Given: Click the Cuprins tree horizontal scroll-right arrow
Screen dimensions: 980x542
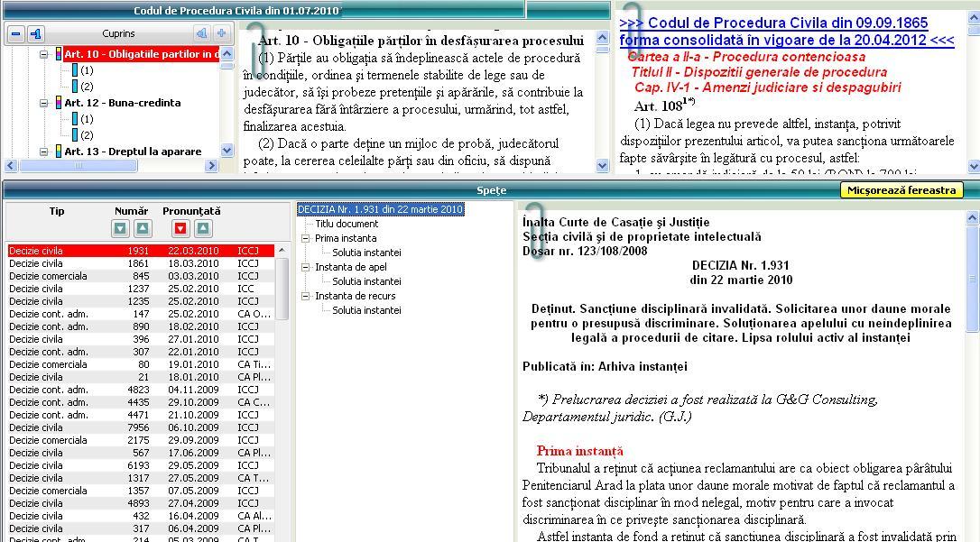Looking at the screenshot, I should (212, 165).
